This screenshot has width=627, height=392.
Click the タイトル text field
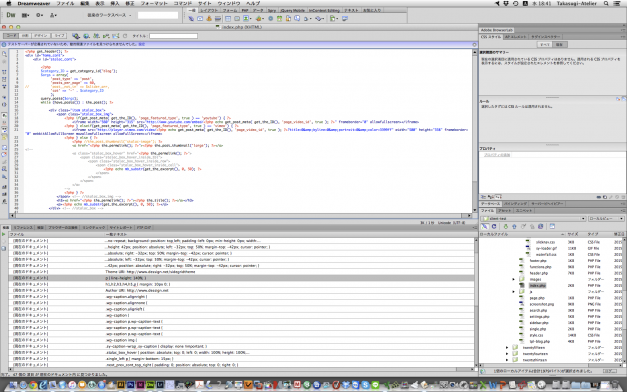coord(173,36)
